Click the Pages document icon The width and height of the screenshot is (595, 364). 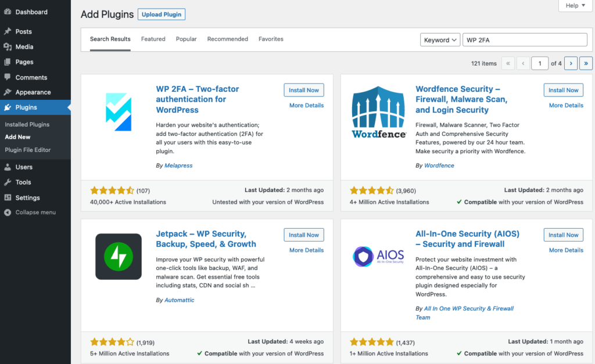(8, 62)
